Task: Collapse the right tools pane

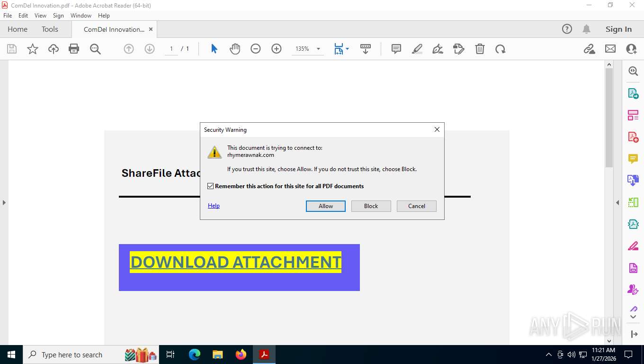Action: pyautogui.click(x=617, y=202)
